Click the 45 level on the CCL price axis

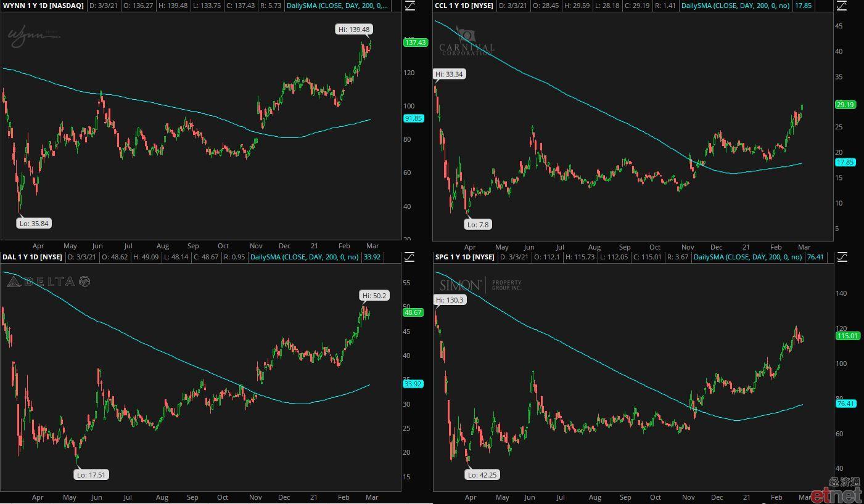839,26
